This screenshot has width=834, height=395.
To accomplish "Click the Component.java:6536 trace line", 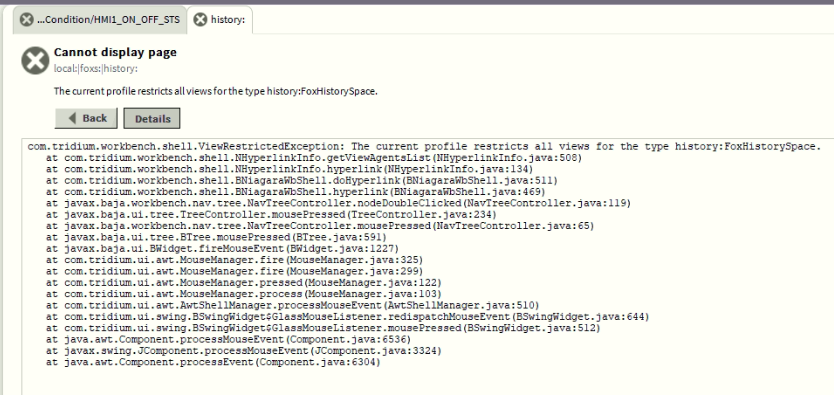I will pos(229,339).
